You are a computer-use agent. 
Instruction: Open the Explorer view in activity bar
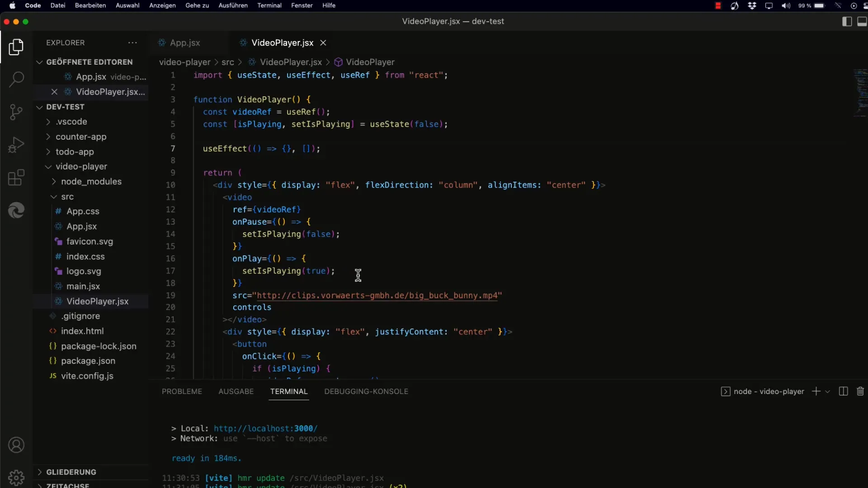[16, 47]
